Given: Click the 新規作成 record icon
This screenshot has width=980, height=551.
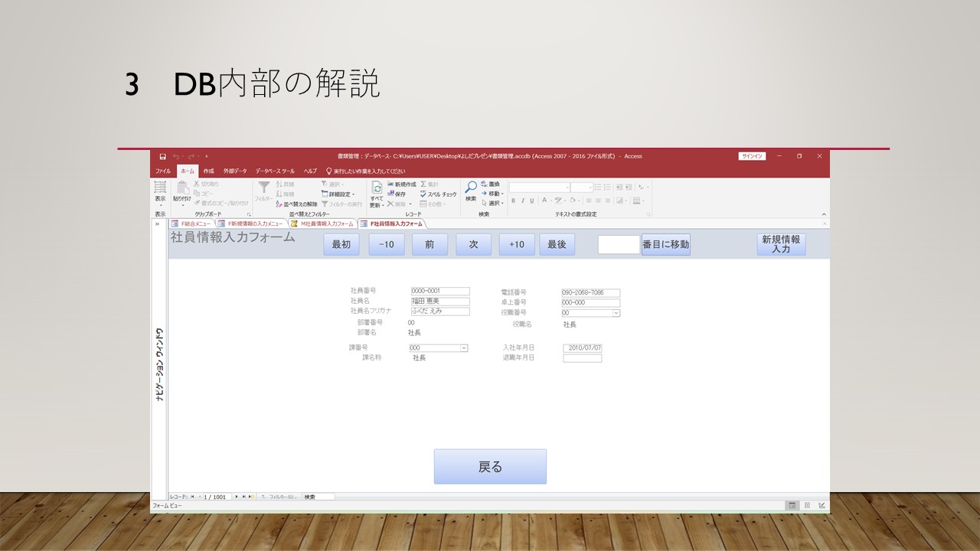Looking at the screenshot, I should pos(401,184).
